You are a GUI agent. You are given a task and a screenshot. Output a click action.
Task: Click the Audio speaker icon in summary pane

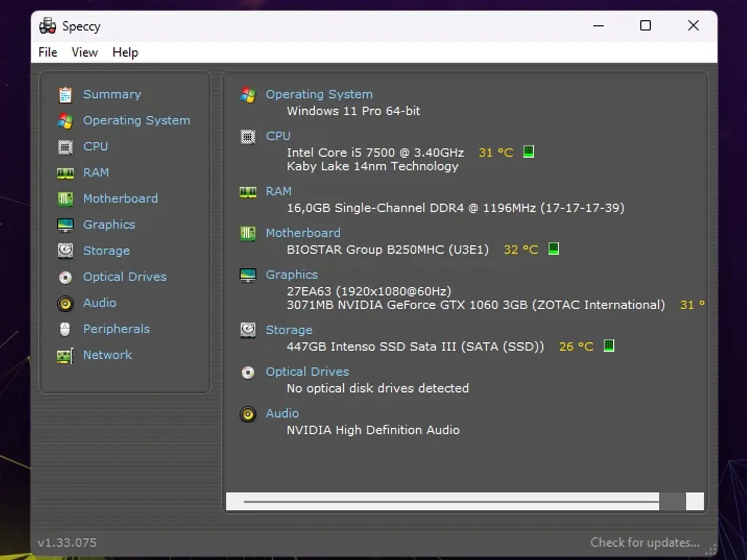(248, 414)
